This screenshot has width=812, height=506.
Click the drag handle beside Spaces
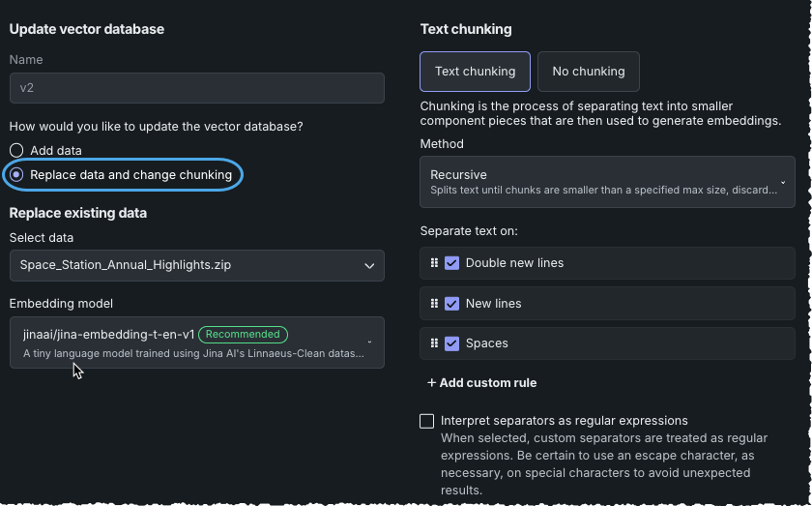pos(434,343)
